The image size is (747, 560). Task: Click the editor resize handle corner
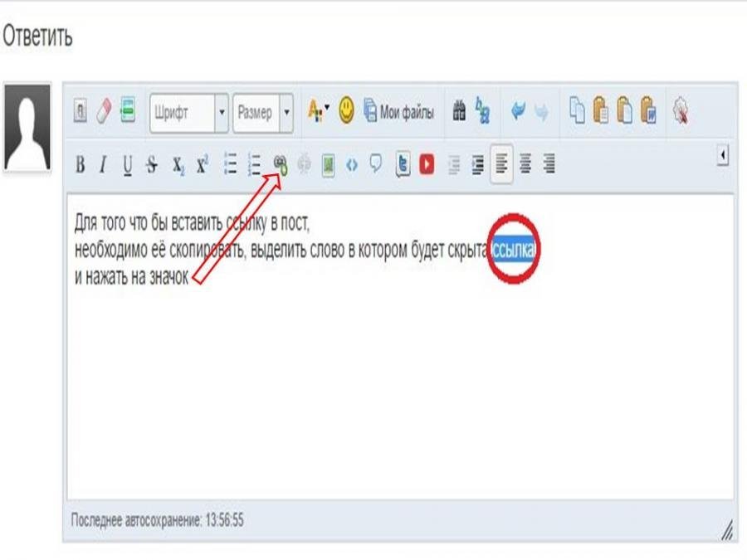tap(727, 530)
